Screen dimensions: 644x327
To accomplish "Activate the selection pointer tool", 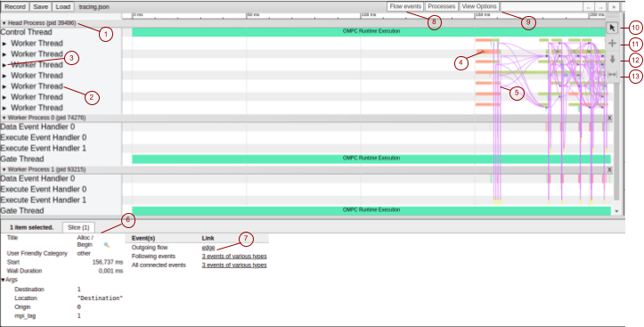I will pos(612,28).
